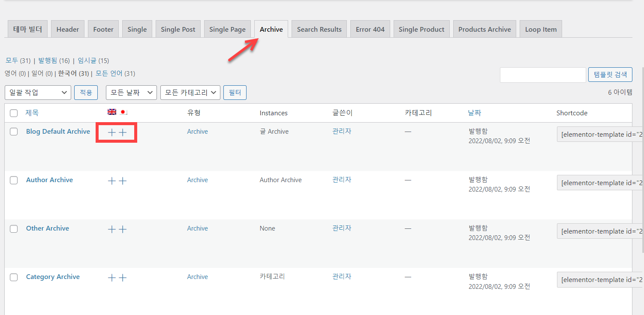This screenshot has height=315, width=644.
Task: Tick the Author Archive row checkbox
Action: tap(14, 180)
